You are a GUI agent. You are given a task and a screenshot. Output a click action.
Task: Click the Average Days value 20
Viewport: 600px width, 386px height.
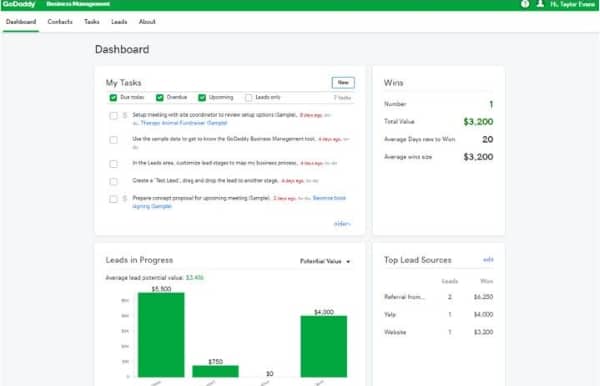(x=488, y=139)
